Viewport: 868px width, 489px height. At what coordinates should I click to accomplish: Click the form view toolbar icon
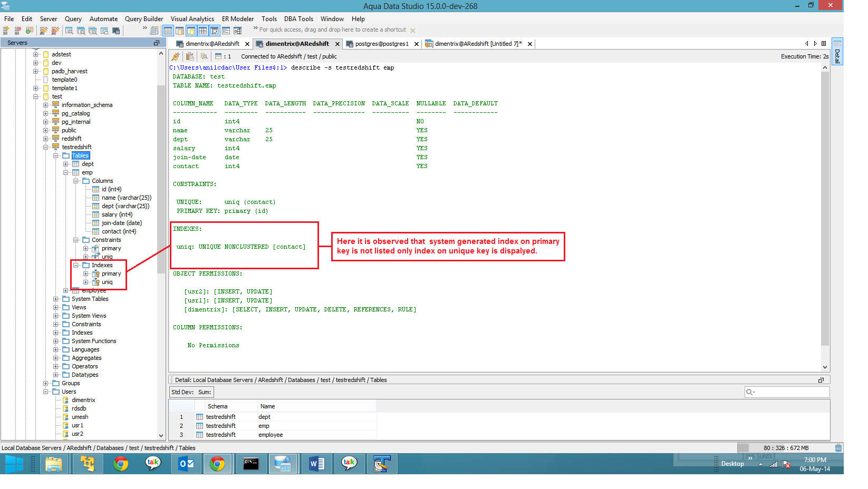pos(226,31)
